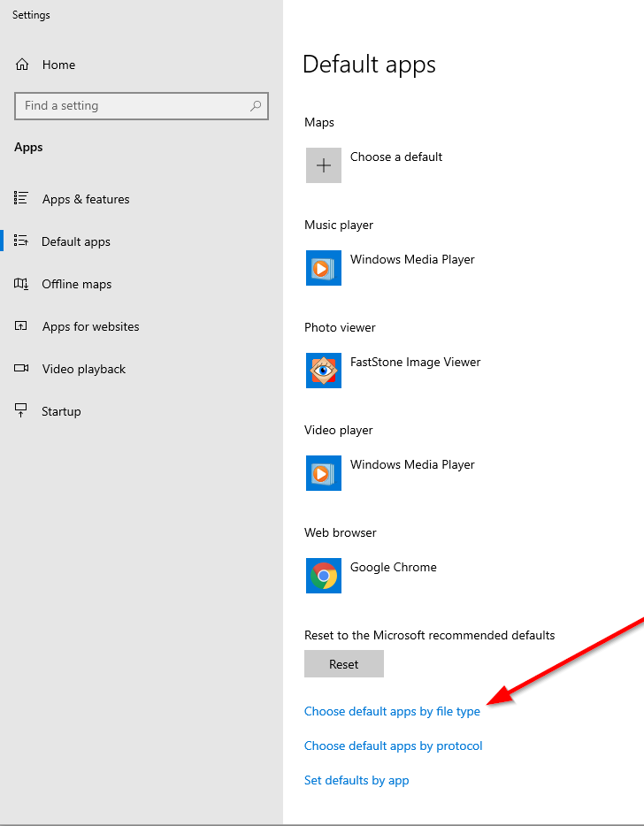Click the plus icon under Maps
The width and height of the screenshot is (644, 826).
tap(324, 165)
